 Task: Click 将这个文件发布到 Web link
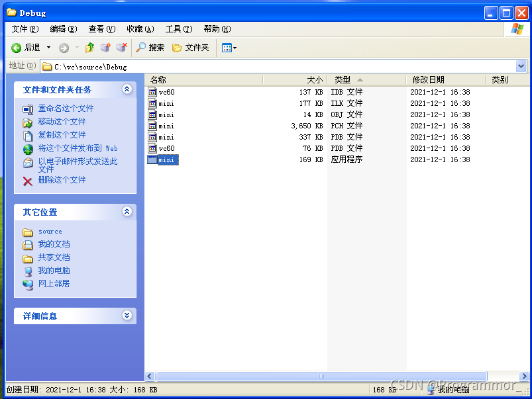(78, 148)
